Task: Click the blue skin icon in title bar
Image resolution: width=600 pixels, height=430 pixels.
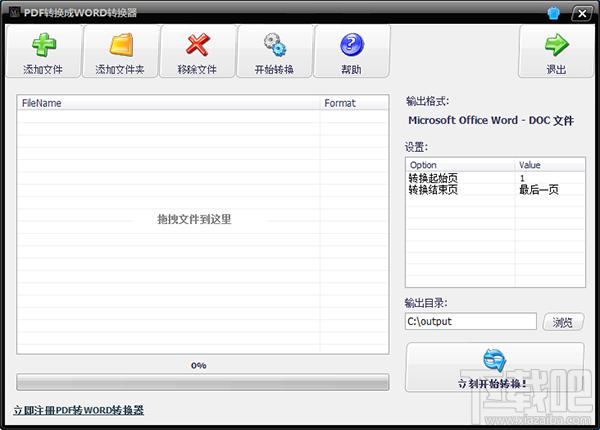Action: pyautogui.click(x=553, y=12)
